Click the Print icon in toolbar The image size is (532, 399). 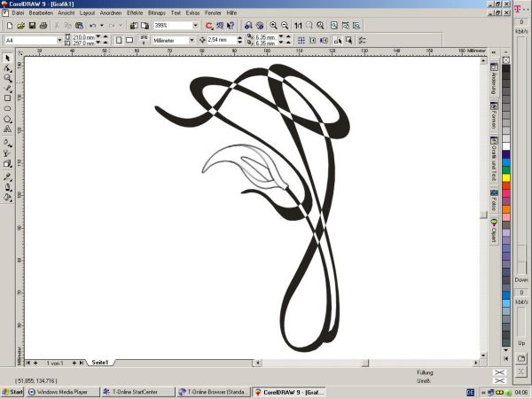[43, 26]
